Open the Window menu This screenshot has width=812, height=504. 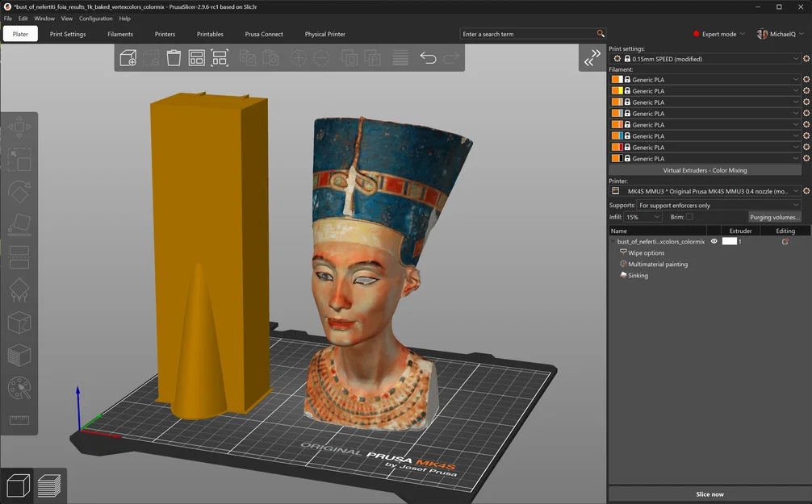tap(44, 19)
